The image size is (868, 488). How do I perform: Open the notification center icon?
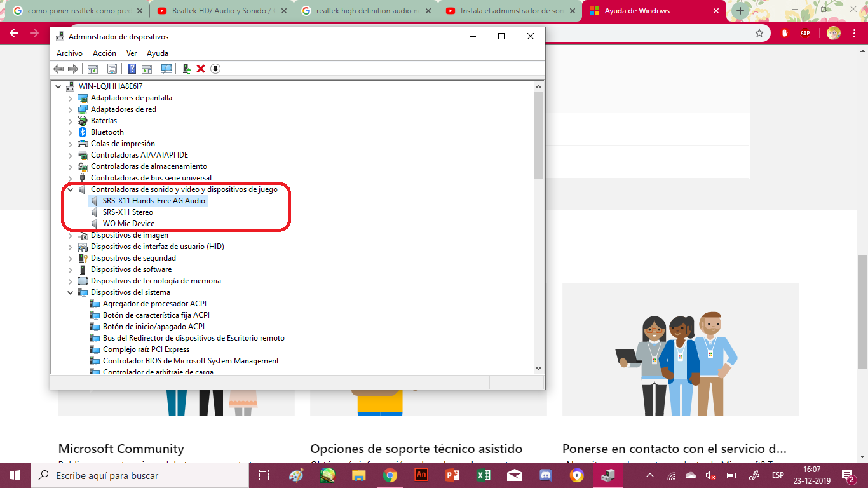point(849,475)
